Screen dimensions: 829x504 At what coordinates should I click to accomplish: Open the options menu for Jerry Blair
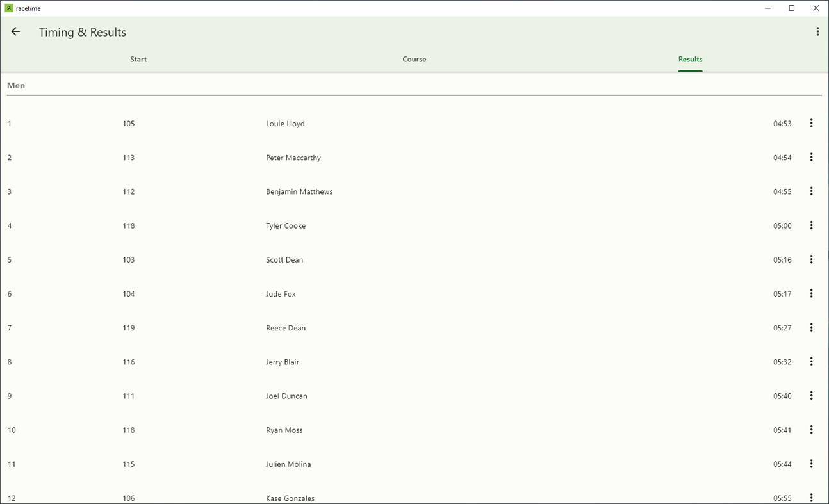point(812,361)
